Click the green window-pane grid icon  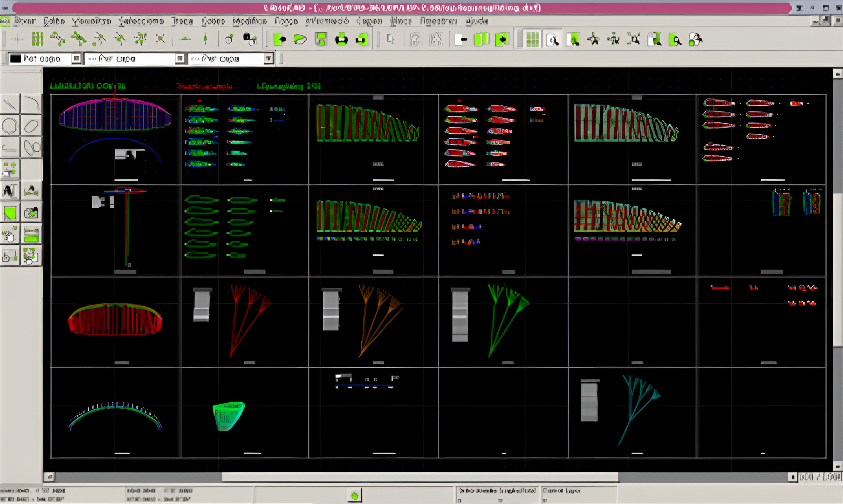click(532, 40)
